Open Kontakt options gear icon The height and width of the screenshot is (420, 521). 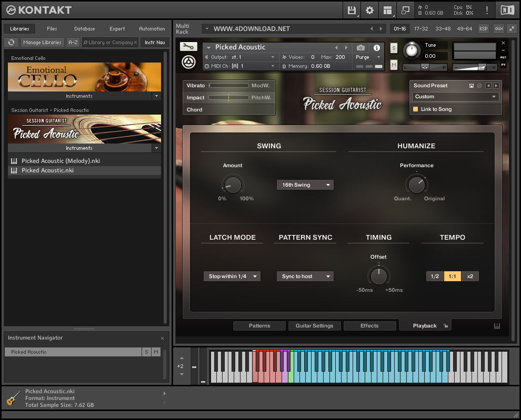[369, 11]
